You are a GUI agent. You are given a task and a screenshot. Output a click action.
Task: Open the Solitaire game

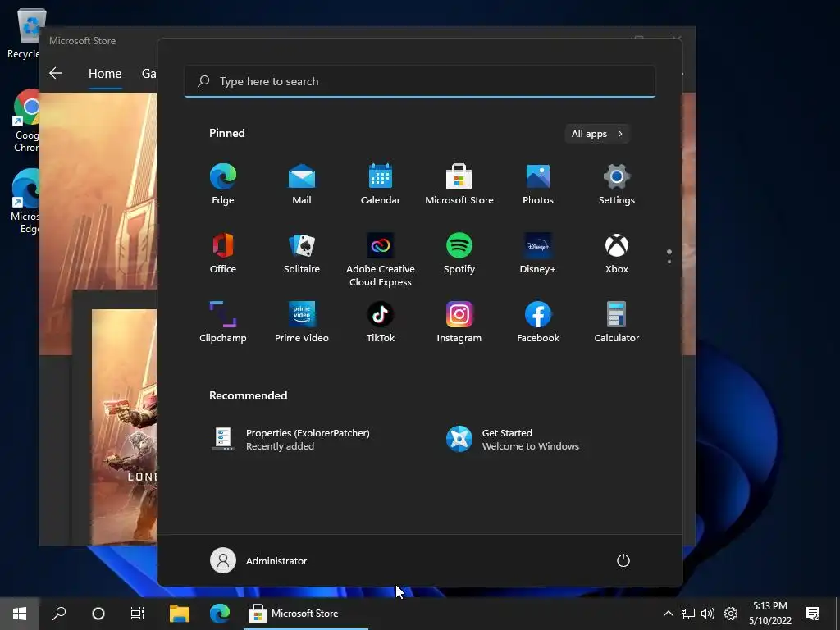(x=302, y=253)
